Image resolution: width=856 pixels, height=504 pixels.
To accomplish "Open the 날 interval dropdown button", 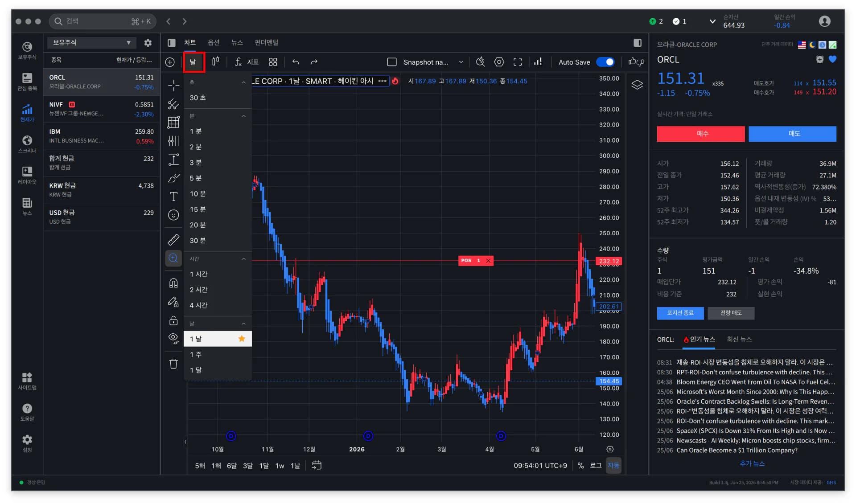I will [193, 62].
